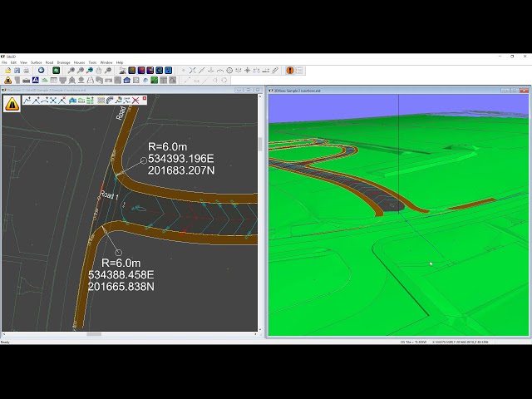The height and width of the screenshot is (399, 532).
Task: Click the green square toolbar icon
Action: point(56,71)
